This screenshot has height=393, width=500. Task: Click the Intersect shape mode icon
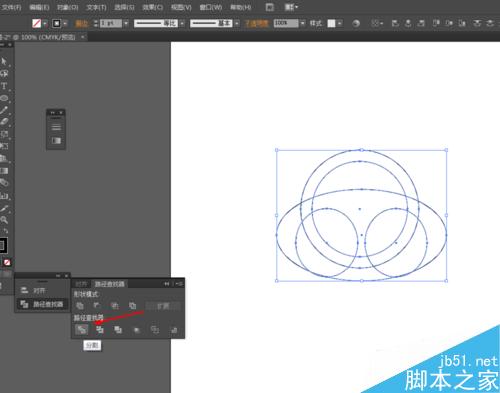(x=115, y=305)
